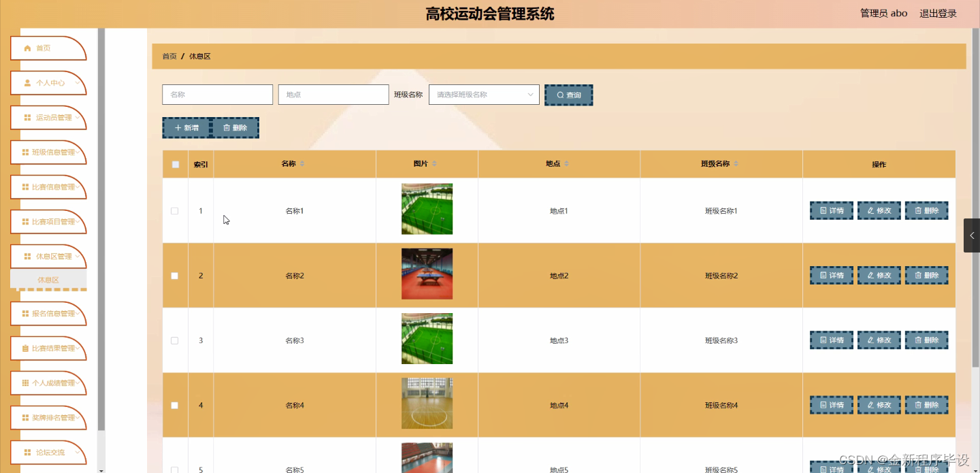This screenshot has width=980, height=473.
Task: Open 个人成绩管理 menu
Action: pyautogui.click(x=48, y=383)
